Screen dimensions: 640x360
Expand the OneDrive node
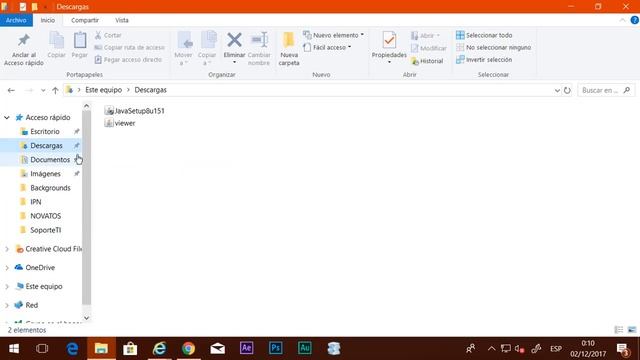tap(7, 268)
